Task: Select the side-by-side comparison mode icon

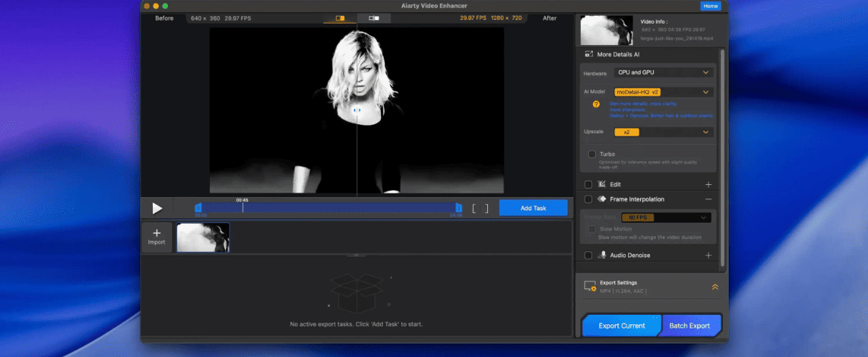Action: click(374, 18)
